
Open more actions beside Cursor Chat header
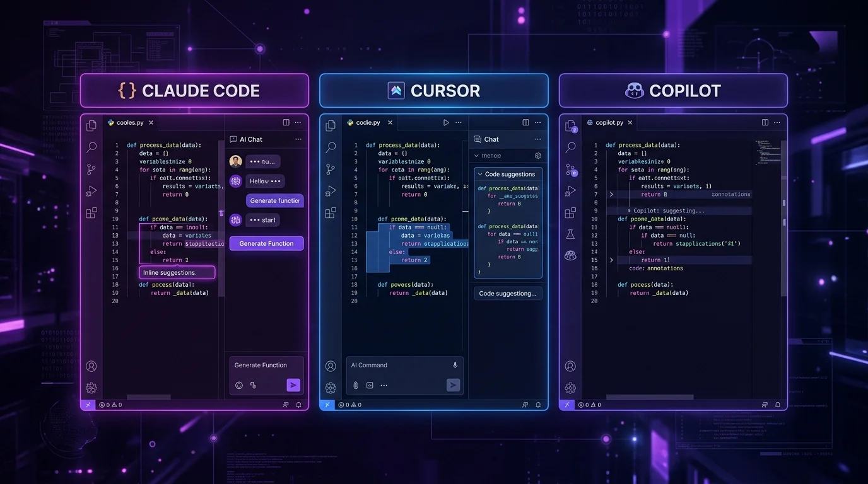click(537, 139)
